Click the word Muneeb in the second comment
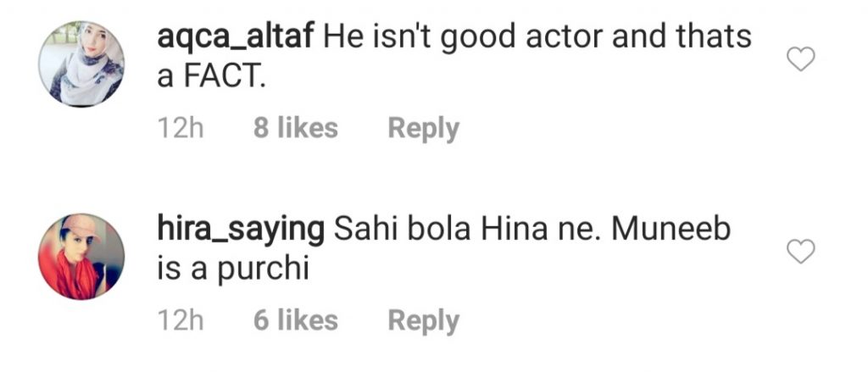 [x=671, y=230]
